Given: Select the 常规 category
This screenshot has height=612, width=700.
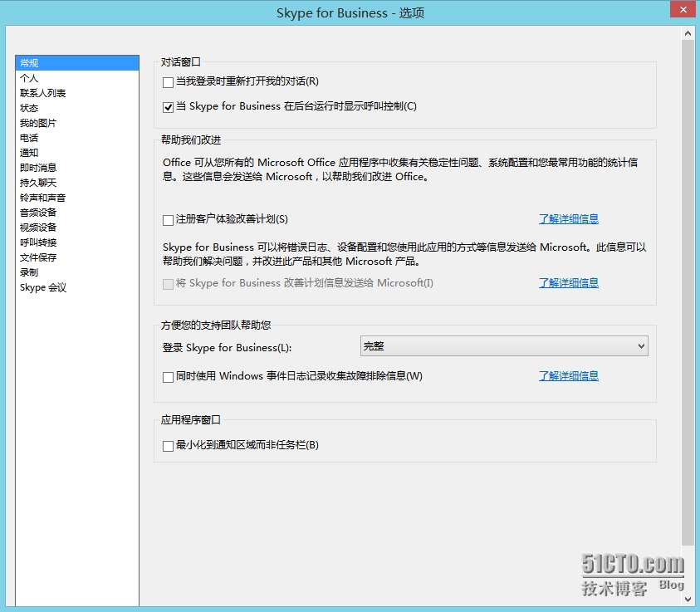Looking at the screenshot, I should point(77,63).
